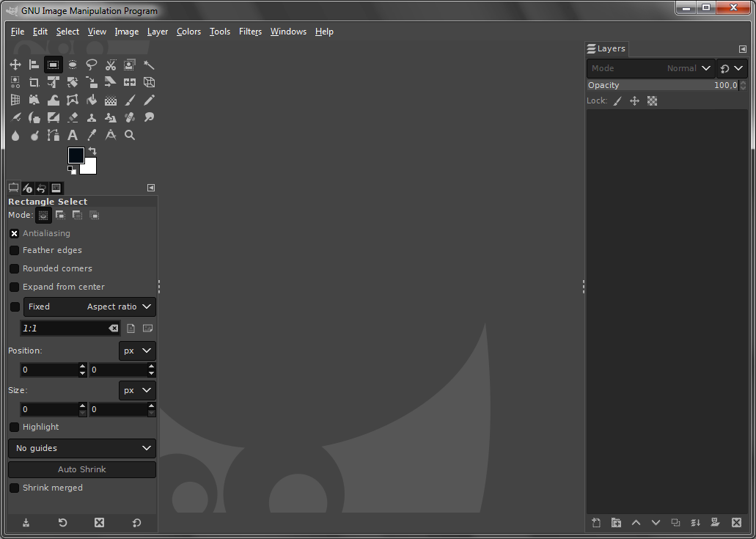Select the Ink tool

point(34,117)
